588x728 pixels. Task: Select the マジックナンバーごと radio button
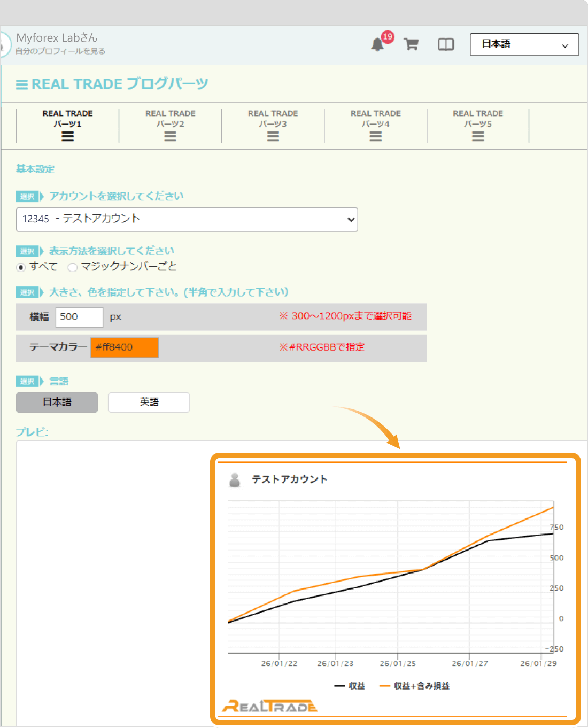[73, 267]
